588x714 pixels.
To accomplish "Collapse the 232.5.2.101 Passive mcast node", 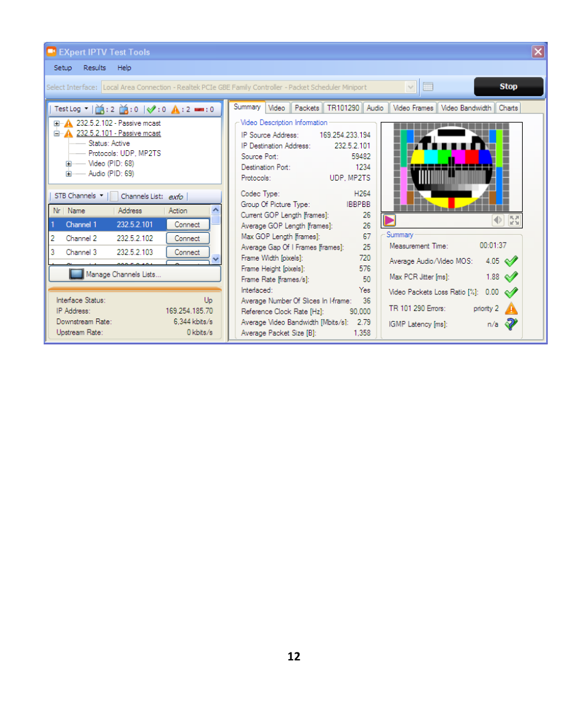I will (x=57, y=134).
